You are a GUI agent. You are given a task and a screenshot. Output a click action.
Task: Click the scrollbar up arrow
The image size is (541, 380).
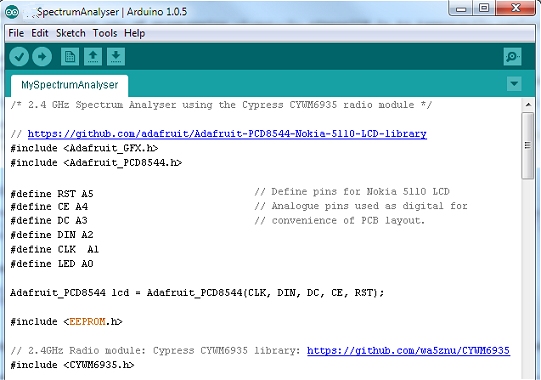pos(528,104)
